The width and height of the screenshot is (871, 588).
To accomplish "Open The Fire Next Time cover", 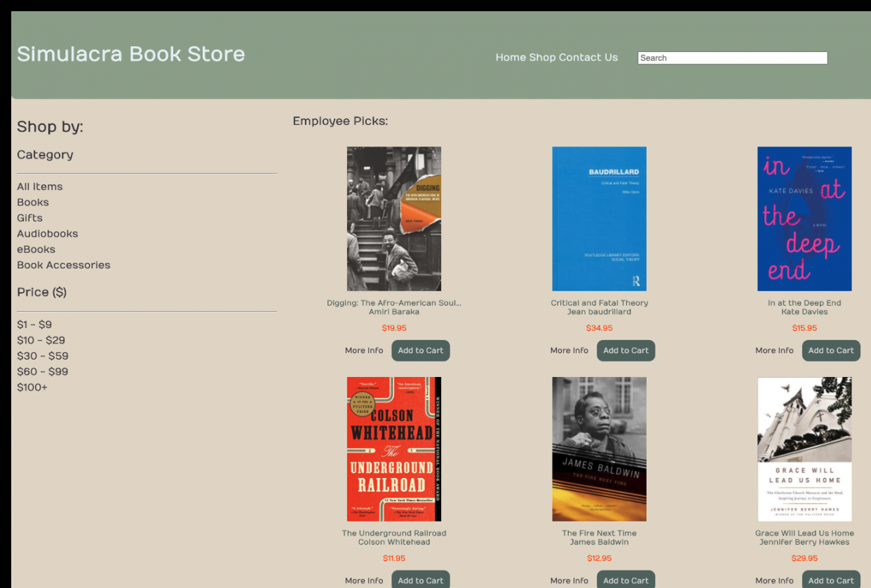I will 600,449.
